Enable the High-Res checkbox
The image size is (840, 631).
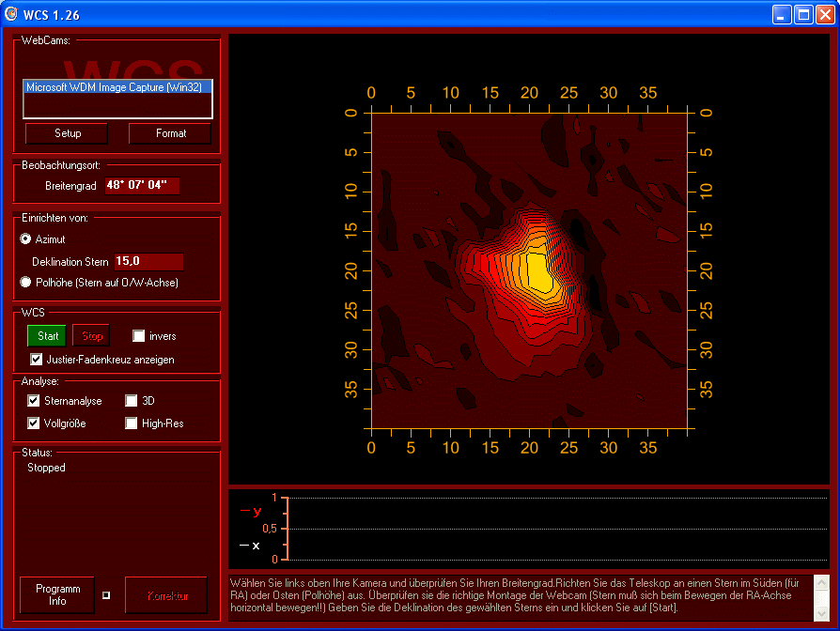click(x=132, y=423)
